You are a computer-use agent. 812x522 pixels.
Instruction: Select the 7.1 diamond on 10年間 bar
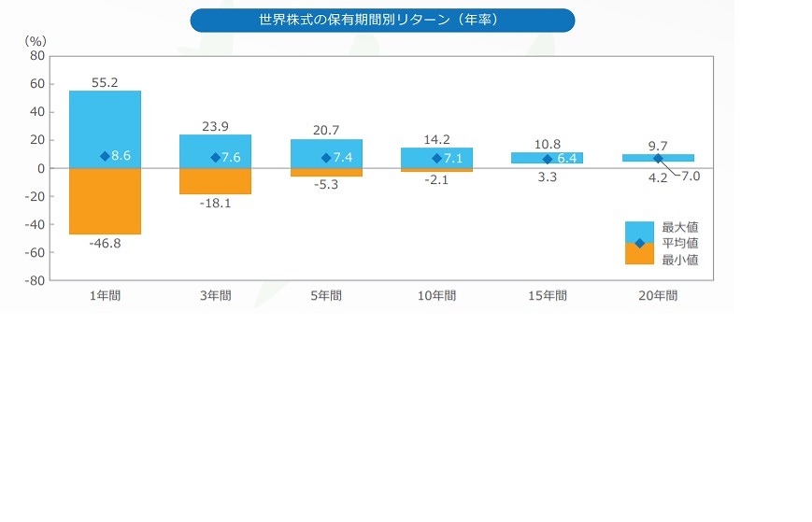pyautogui.click(x=436, y=158)
